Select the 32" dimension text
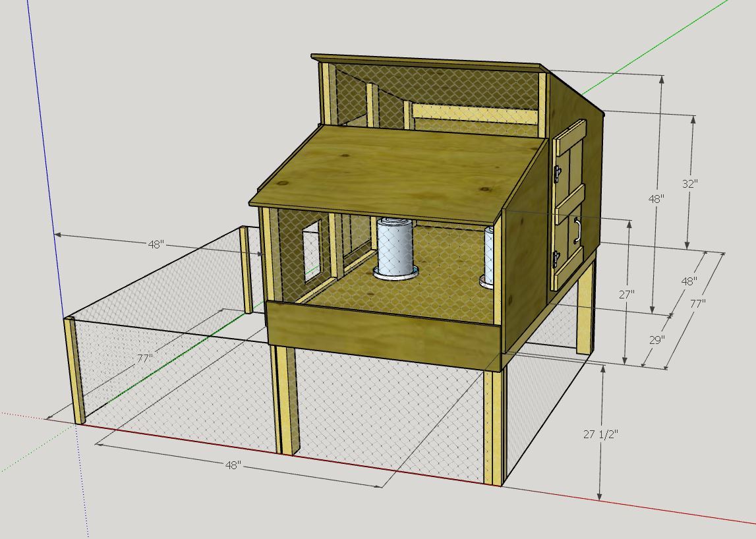 click(689, 184)
